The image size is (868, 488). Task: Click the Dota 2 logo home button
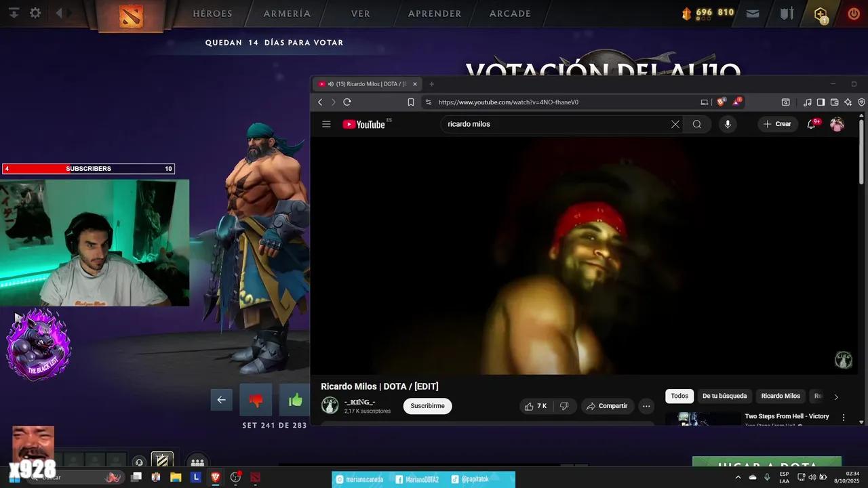(131, 15)
